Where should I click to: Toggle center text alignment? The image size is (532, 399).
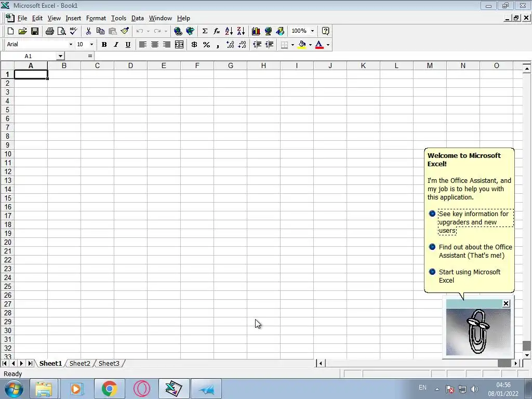[155, 45]
